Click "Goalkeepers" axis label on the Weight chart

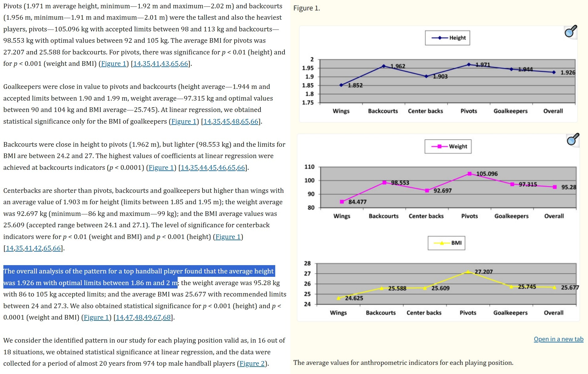click(x=511, y=216)
